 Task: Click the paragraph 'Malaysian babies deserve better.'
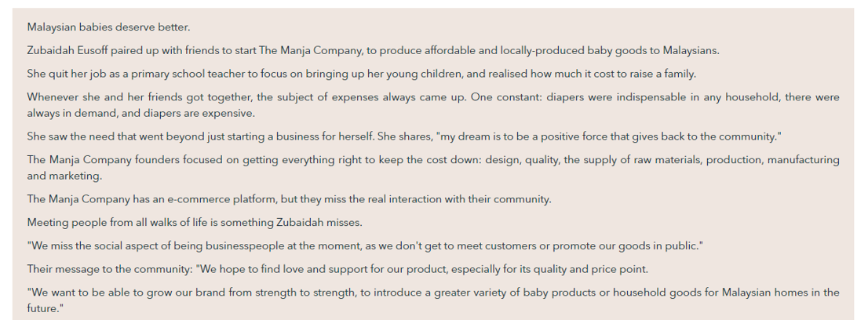point(108,27)
